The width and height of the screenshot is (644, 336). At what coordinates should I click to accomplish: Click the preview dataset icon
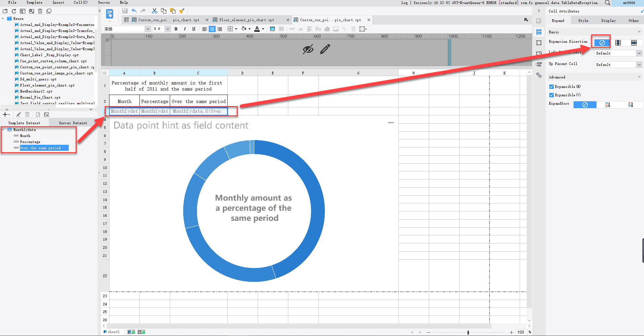coord(38,114)
